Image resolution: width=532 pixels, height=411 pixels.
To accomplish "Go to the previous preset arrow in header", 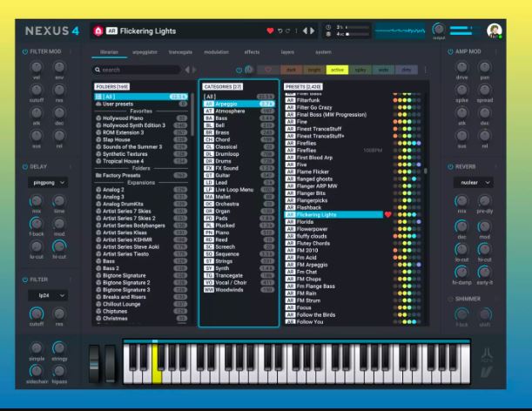I will click(x=305, y=30).
